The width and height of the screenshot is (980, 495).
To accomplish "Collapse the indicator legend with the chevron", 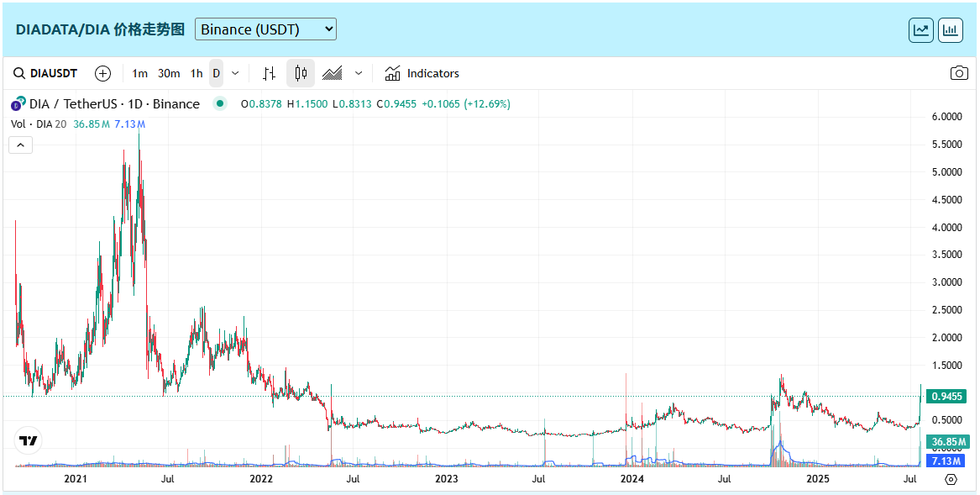I will point(21,145).
